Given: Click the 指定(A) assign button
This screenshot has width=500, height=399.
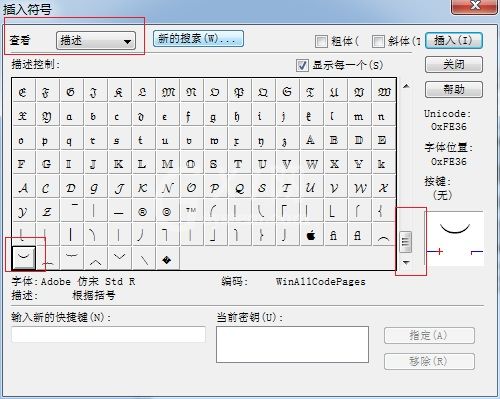Looking at the screenshot, I should [429, 335].
